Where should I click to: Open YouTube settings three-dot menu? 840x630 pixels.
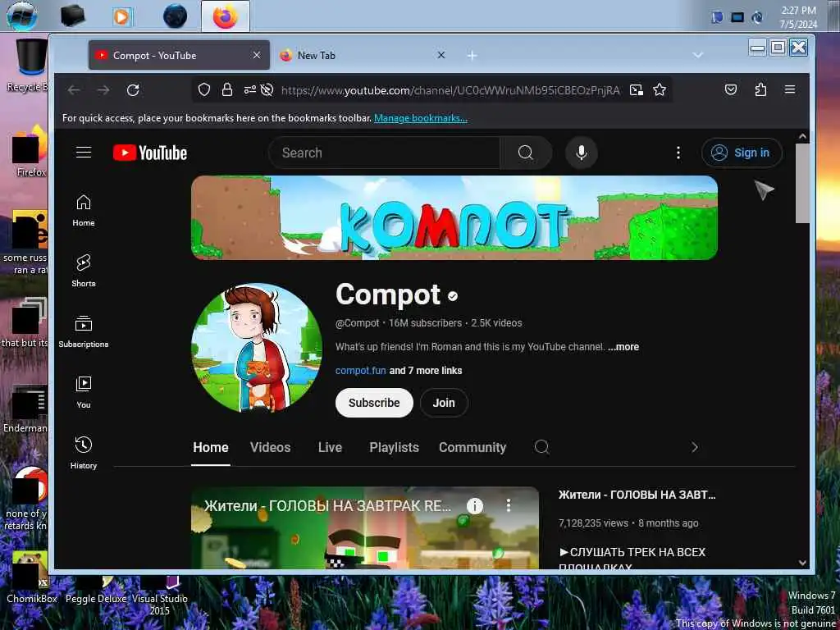click(678, 153)
